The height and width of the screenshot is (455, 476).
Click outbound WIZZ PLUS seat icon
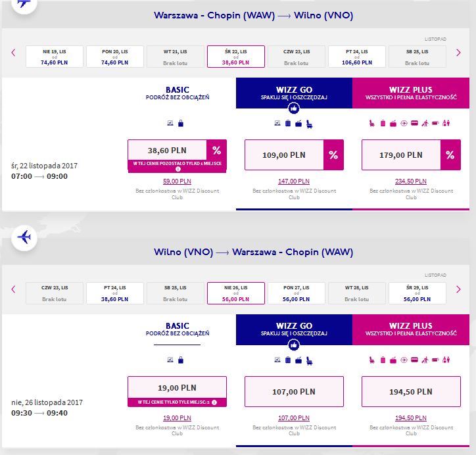tap(372, 123)
